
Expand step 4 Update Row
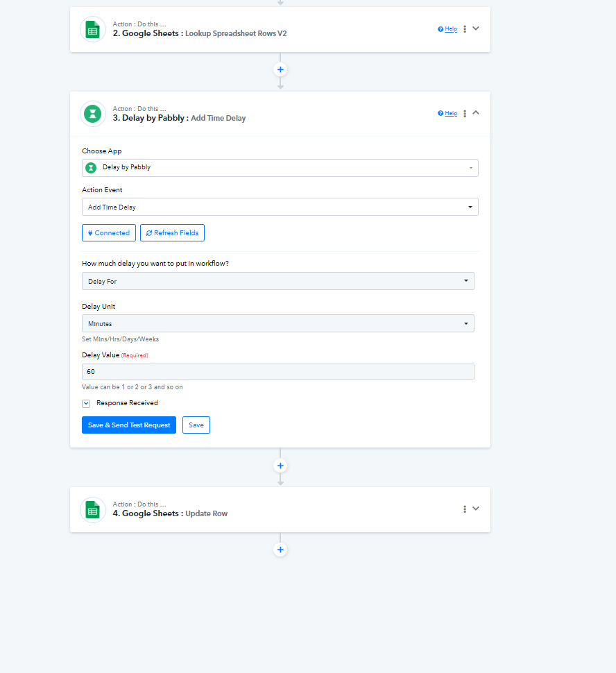click(476, 508)
